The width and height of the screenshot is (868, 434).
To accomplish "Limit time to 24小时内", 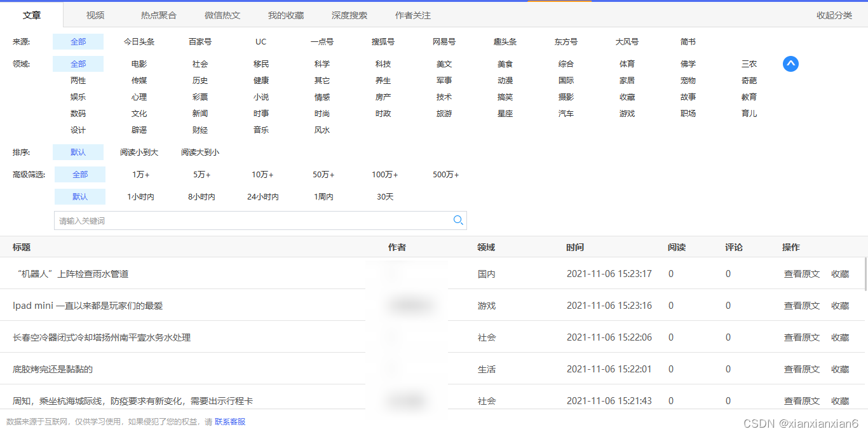I will [263, 197].
